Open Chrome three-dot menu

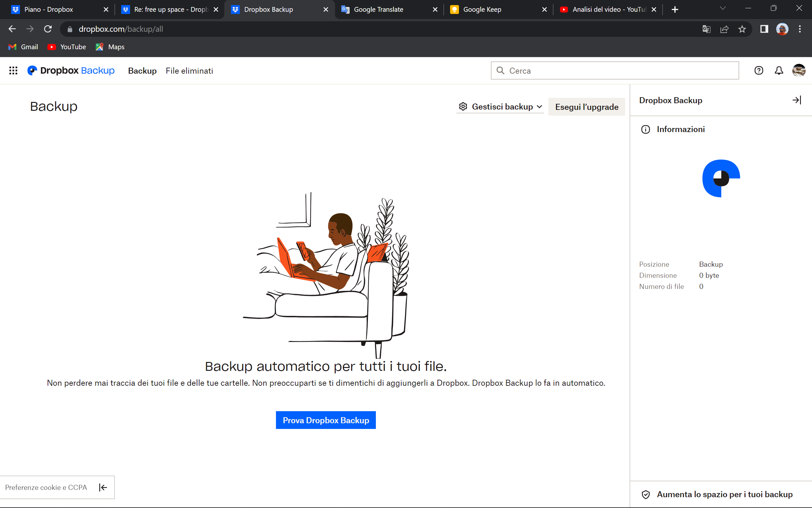pos(800,29)
